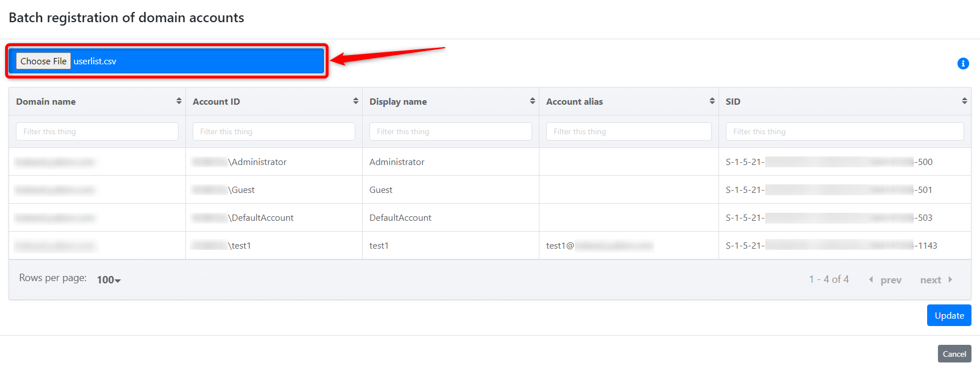The width and height of the screenshot is (980, 371).
Task: Click Guest display name cell
Action: (451, 189)
